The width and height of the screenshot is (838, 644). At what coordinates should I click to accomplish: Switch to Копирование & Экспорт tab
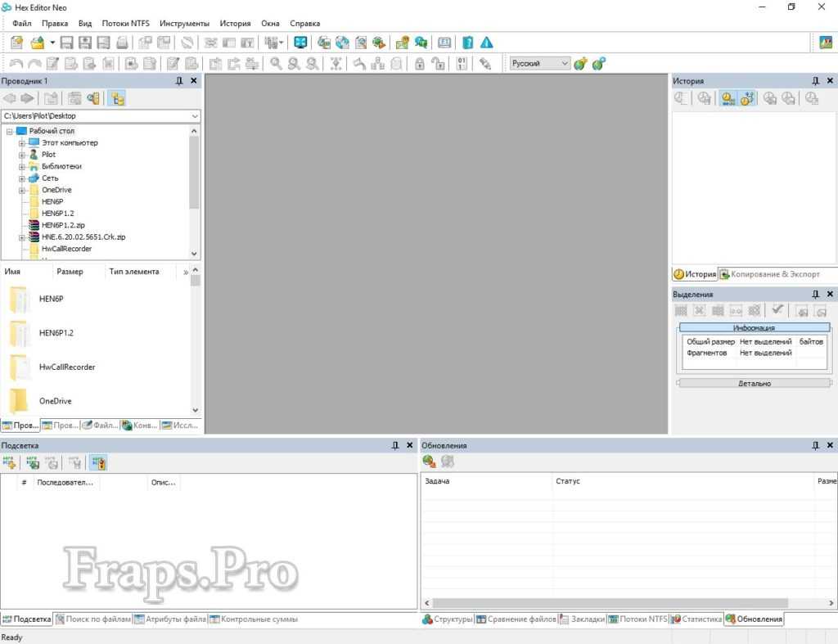[x=769, y=274]
